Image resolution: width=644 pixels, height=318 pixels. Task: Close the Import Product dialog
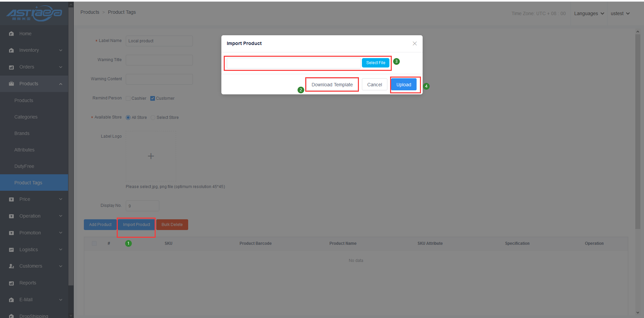[x=415, y=44]
